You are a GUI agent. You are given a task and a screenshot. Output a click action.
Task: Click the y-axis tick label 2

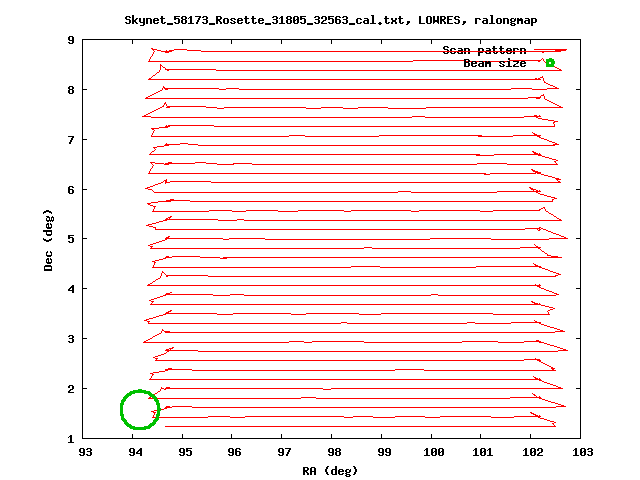71,389
